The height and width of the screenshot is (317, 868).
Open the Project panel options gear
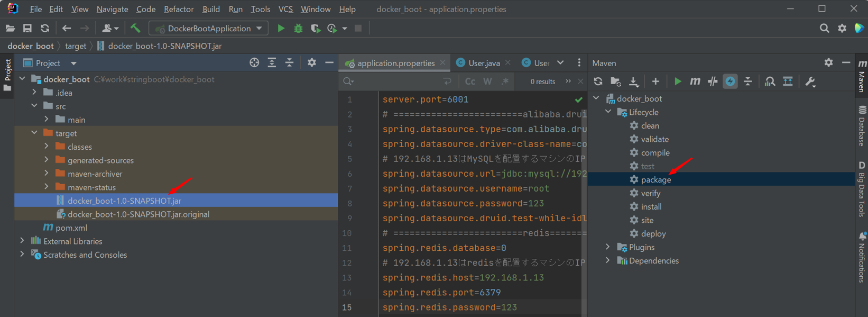coord(312,62)
